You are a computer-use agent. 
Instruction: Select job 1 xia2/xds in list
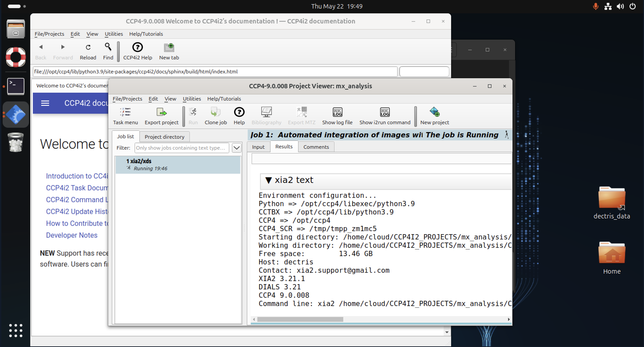(178, 165)
